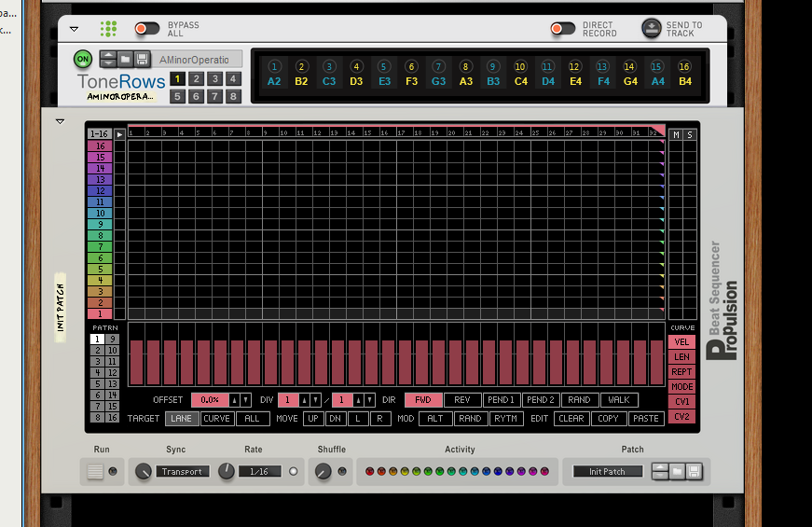Click note slot 10 C4

[520, 74]
